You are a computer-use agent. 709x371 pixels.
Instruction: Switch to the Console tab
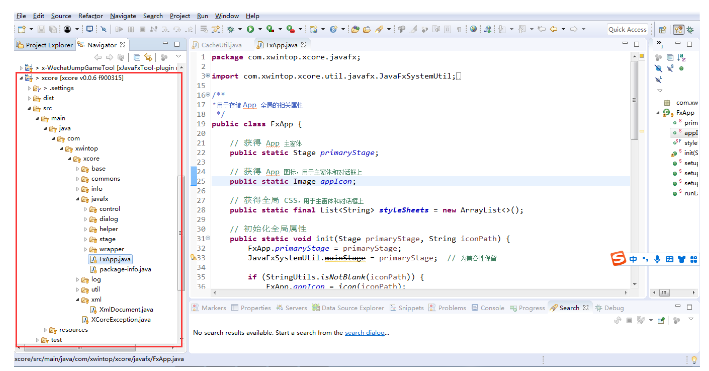click(x=488, y=308)
